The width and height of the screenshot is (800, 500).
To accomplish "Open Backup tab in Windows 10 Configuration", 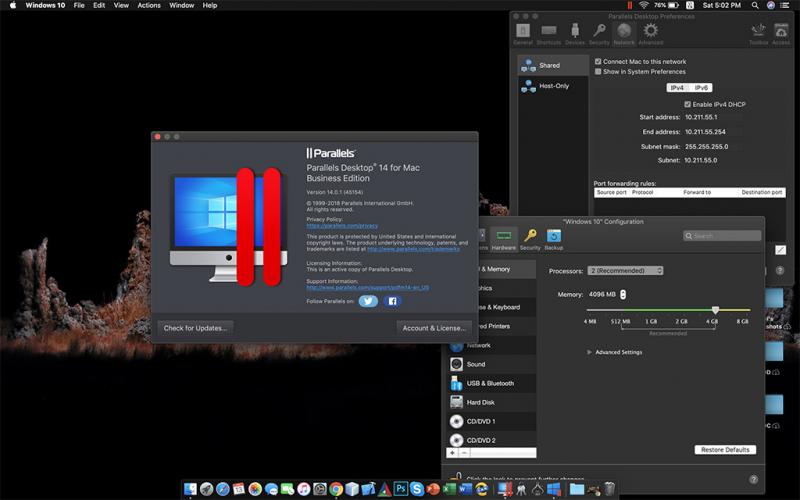I will tap(554, 239).
